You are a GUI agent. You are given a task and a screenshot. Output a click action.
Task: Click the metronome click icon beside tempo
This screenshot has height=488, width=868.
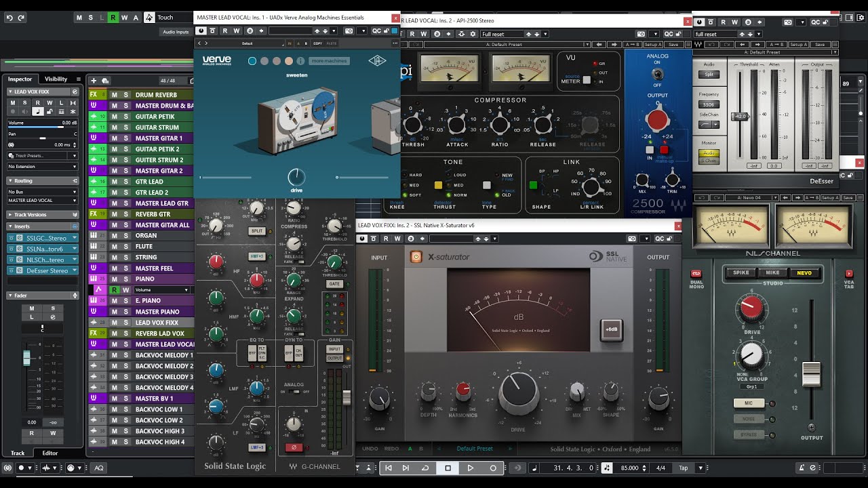[607, 468]
